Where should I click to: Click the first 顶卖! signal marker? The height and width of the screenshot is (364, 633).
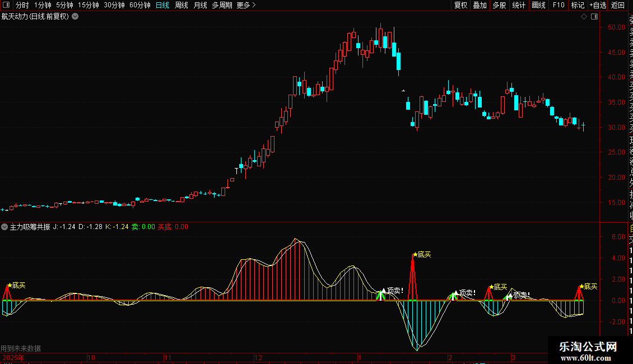[392, 291]
